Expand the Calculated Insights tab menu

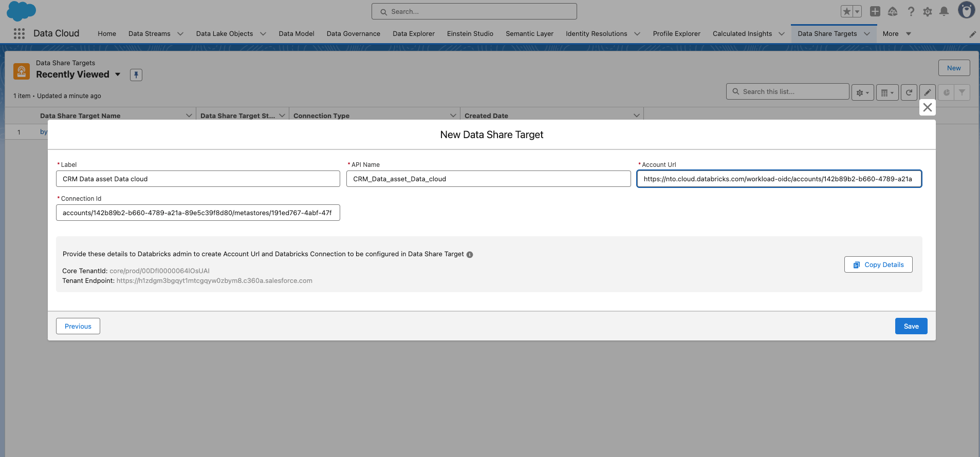(782, 34)
